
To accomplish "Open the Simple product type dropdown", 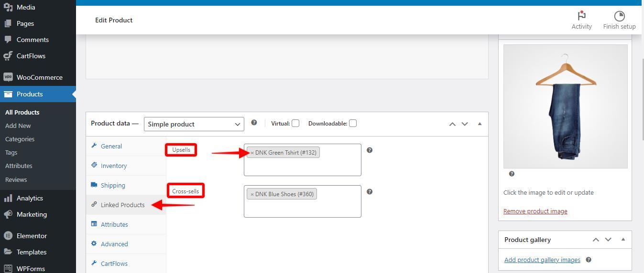I will coord(194,124).
